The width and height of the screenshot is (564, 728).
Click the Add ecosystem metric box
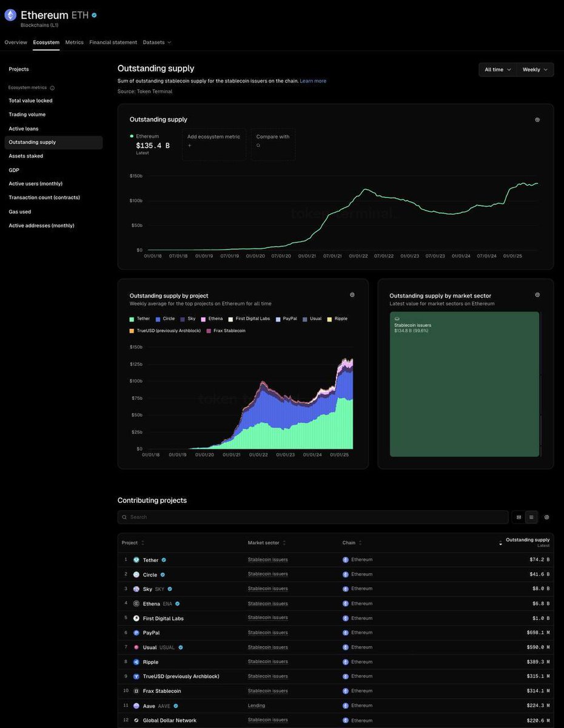click(214, 144)
